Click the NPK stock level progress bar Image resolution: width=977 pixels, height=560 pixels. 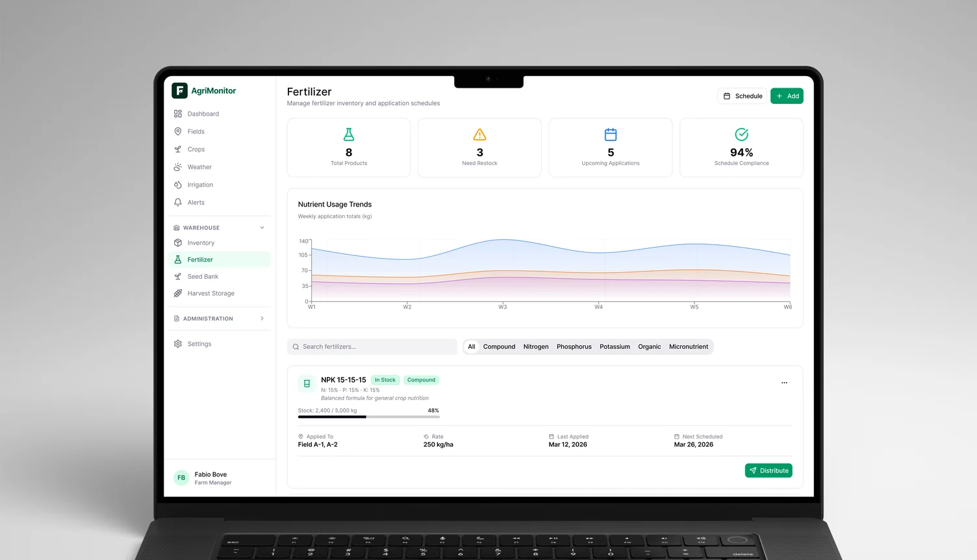368,417
